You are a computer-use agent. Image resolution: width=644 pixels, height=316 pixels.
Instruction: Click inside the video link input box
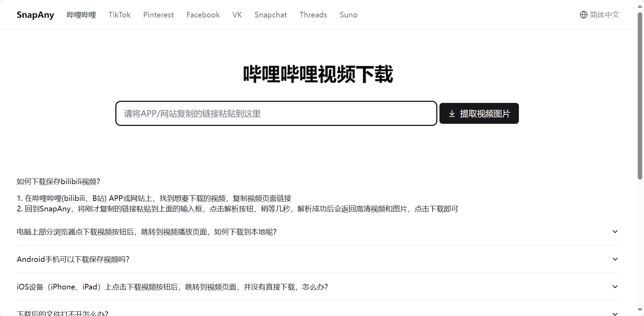click(x=276, y=113)
